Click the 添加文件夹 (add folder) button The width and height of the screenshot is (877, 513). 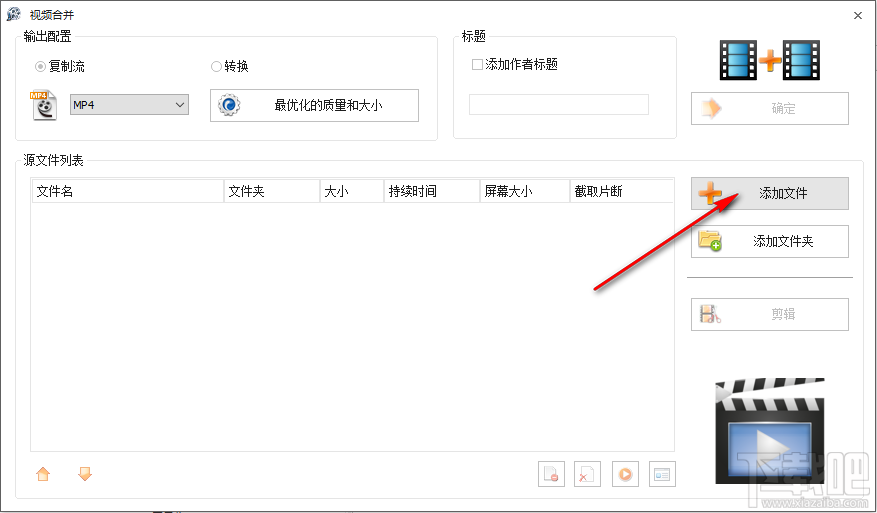click(x=770, y=242)
